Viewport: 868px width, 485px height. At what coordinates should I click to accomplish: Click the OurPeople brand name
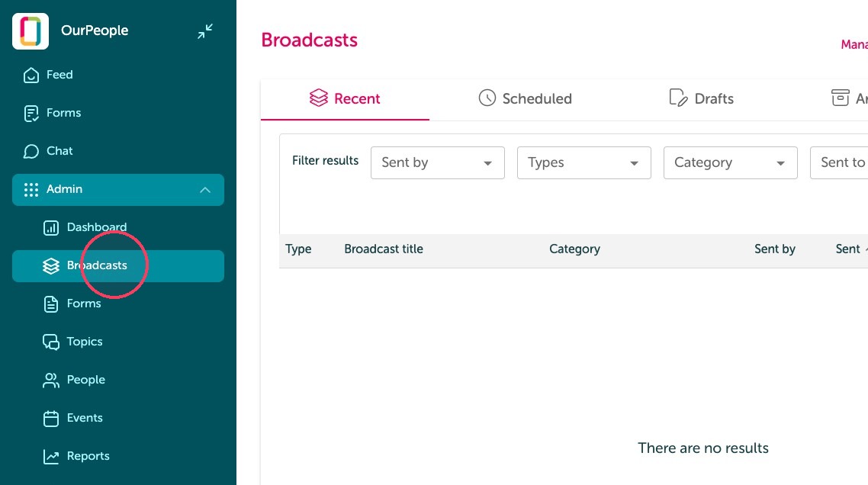95,31
